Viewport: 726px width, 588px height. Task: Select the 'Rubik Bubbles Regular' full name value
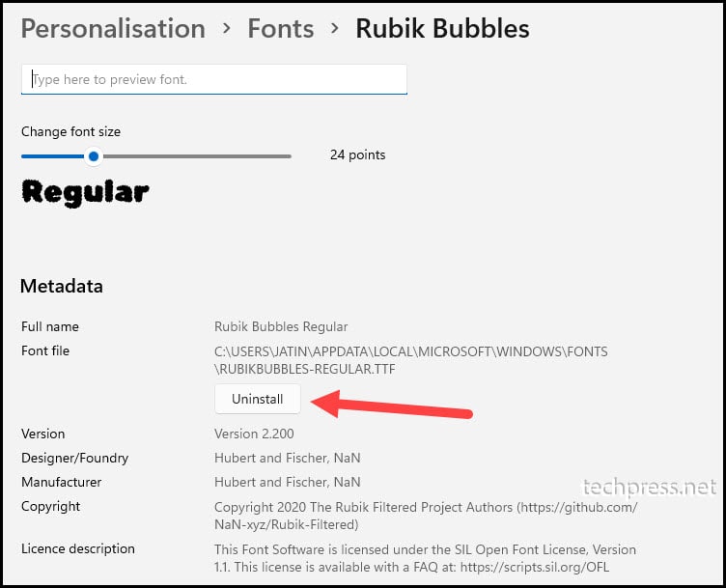[x=281, y=327]
